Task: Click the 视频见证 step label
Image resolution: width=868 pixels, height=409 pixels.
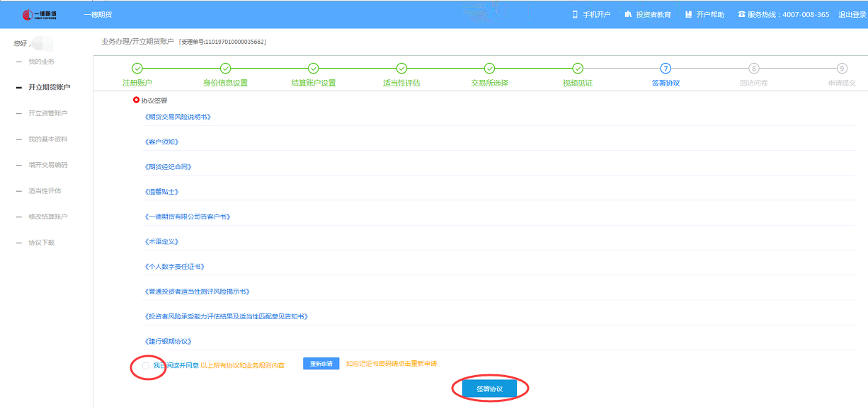Action: coord(578,83)
